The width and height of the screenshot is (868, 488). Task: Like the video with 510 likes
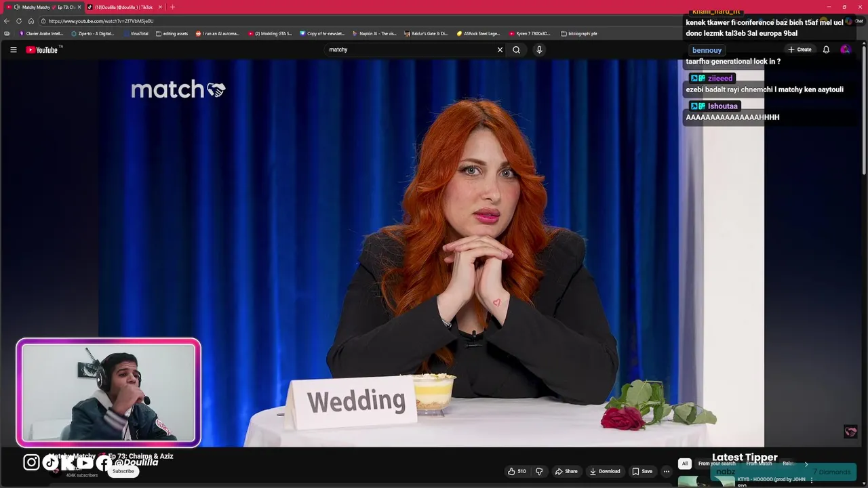click(x=517, y=471)
